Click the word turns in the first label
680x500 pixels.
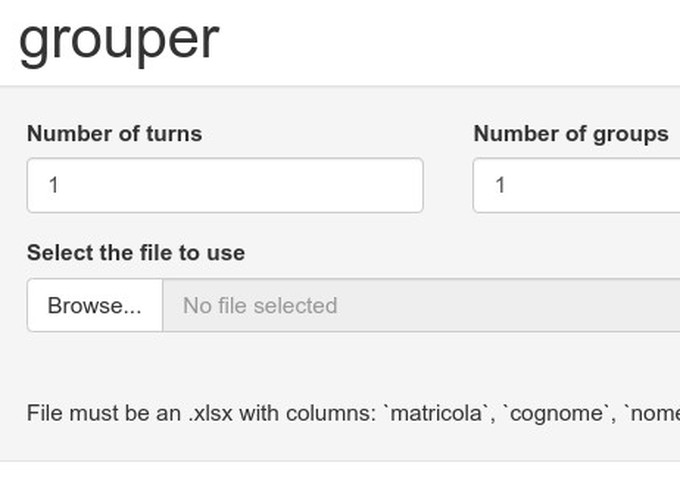(x=174, y=133)
